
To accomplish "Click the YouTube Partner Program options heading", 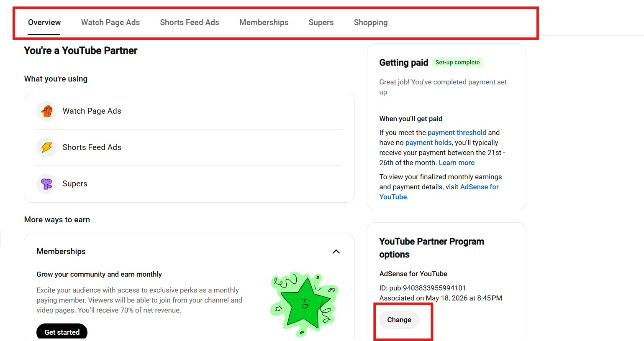I will (x=432, y=248).
